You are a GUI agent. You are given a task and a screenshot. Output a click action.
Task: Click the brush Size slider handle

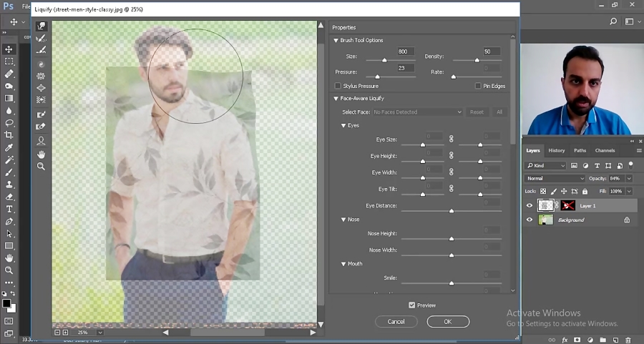[384, 60]
